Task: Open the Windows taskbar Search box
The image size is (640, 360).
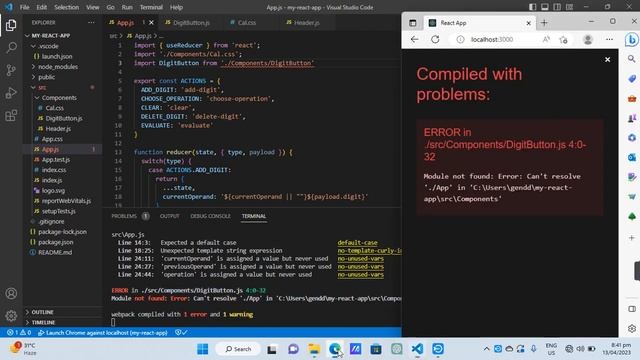Action: [x=238, y=349]
